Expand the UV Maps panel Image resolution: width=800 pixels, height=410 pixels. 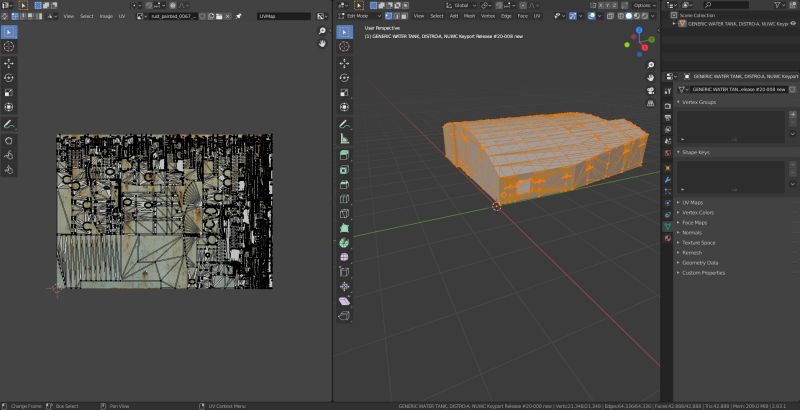pyautogui.click(x=692, y=202)
